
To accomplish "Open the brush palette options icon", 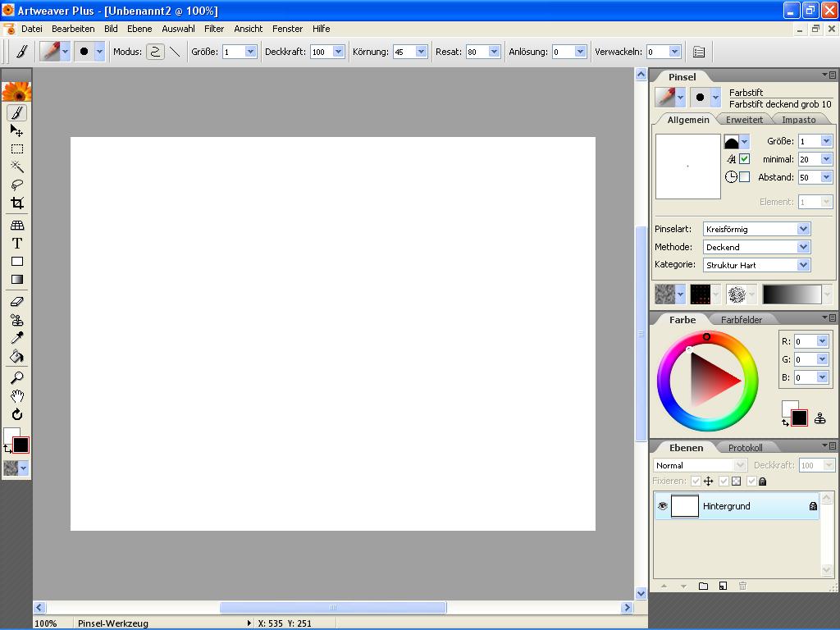I will (x=699, y=52).
